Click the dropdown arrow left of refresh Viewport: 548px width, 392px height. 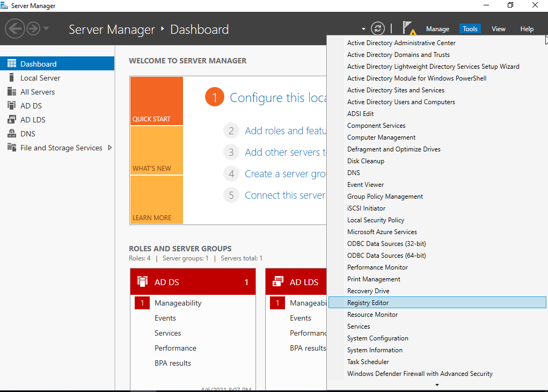[x=363, y=29]
